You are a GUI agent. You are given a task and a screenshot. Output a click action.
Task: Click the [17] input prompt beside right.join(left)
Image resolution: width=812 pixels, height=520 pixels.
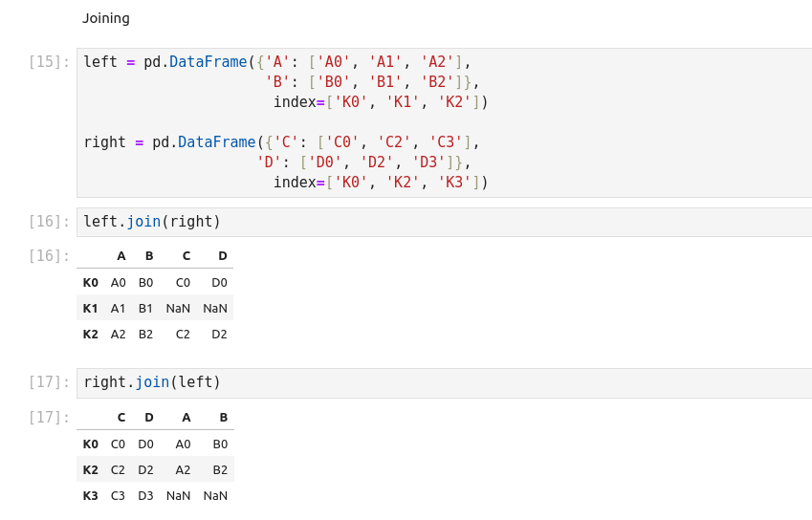49,382
